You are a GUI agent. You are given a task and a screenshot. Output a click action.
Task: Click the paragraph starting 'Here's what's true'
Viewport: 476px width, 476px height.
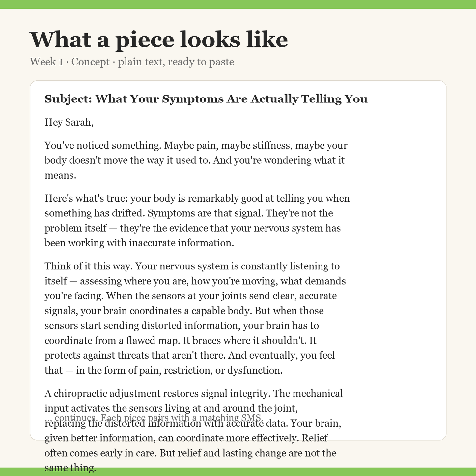[197, 221]
